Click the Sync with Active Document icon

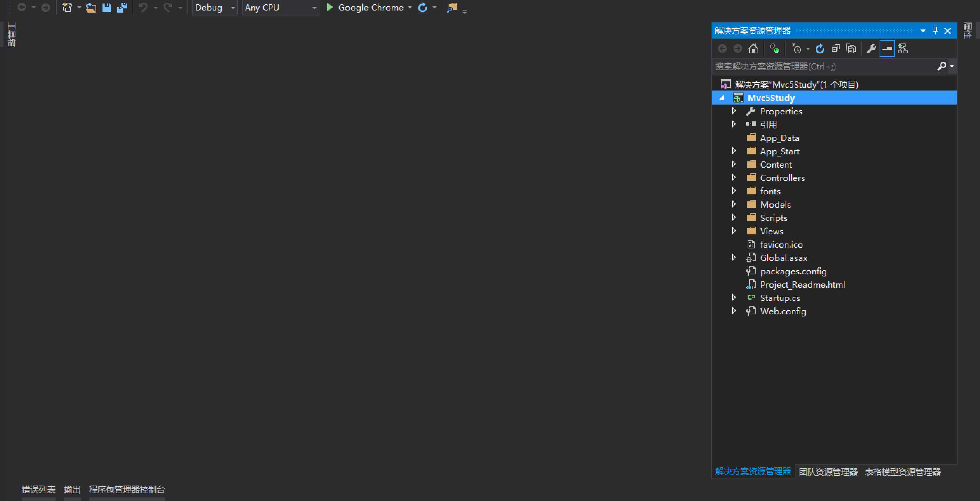coord(774,49)
